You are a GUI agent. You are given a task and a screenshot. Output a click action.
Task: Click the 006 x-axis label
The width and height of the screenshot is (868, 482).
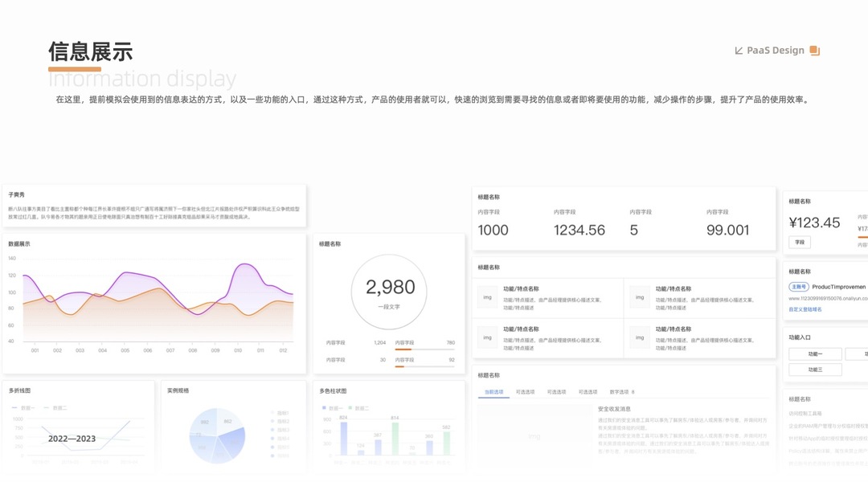pos(148,350)
